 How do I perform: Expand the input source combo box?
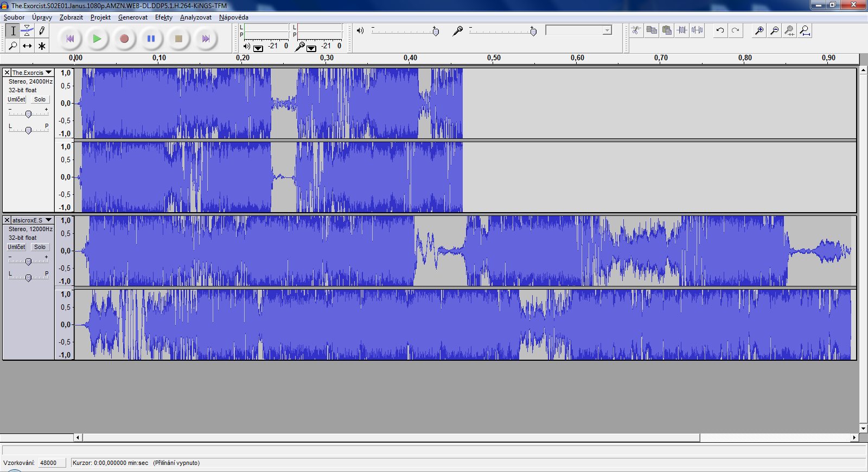click(x=607, y=30)
